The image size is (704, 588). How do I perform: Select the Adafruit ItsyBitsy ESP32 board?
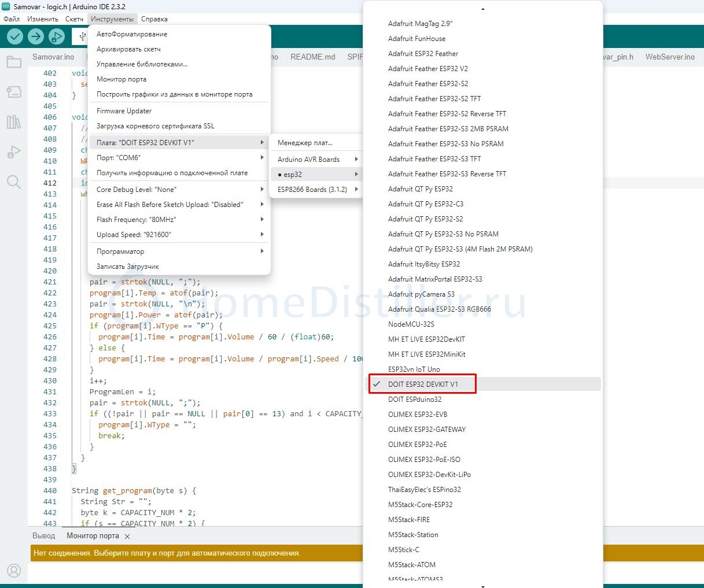[x=482, y=264]
